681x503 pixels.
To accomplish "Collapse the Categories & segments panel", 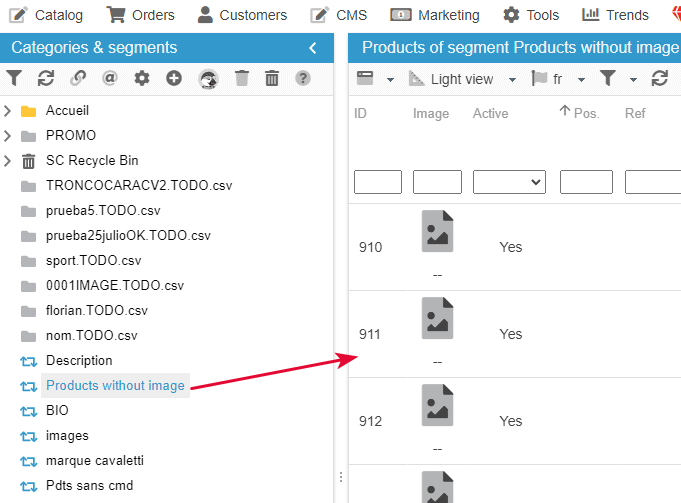I will point(313,48).
